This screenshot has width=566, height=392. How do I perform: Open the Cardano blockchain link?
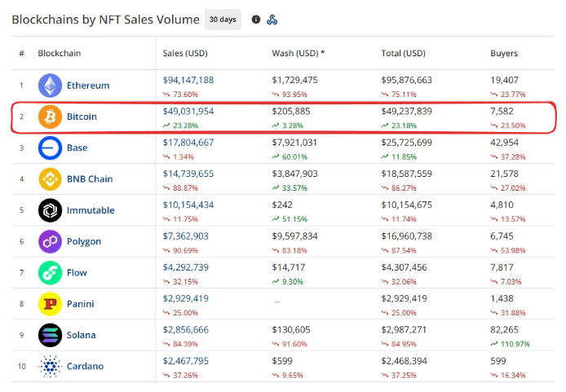point(85,366)
